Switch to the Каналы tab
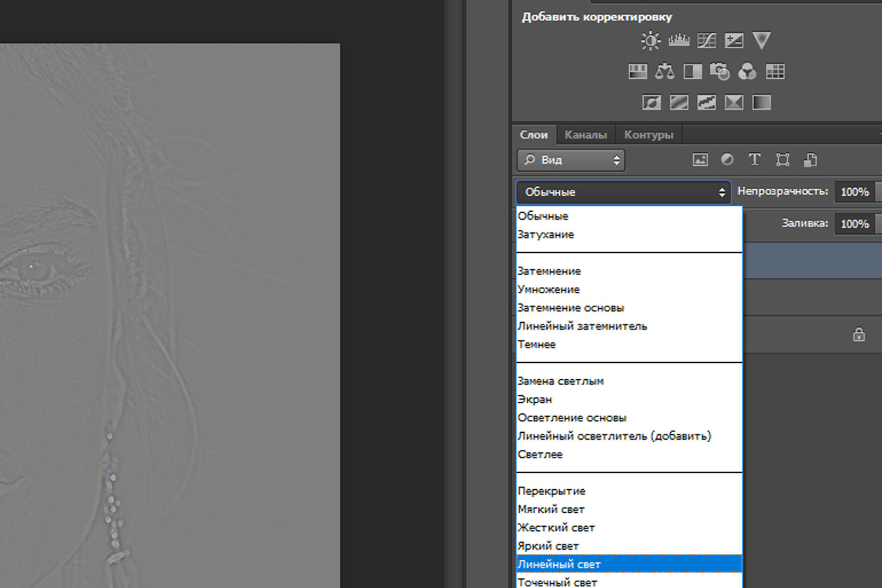This screenshot has height=588, width=882. 585,135
